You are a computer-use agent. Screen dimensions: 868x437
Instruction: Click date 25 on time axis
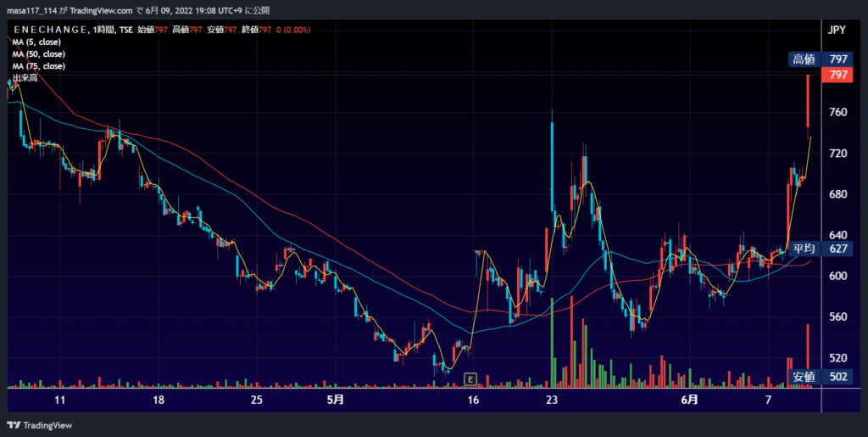point(256,400)
